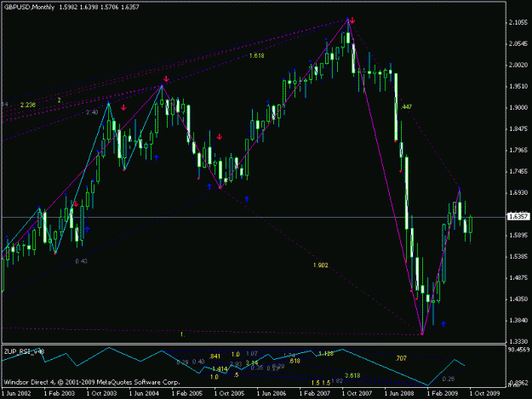Click the 1.4350 price axis label
The width and height of the screenshot is (532, 399).
click(x=518, y=299)
